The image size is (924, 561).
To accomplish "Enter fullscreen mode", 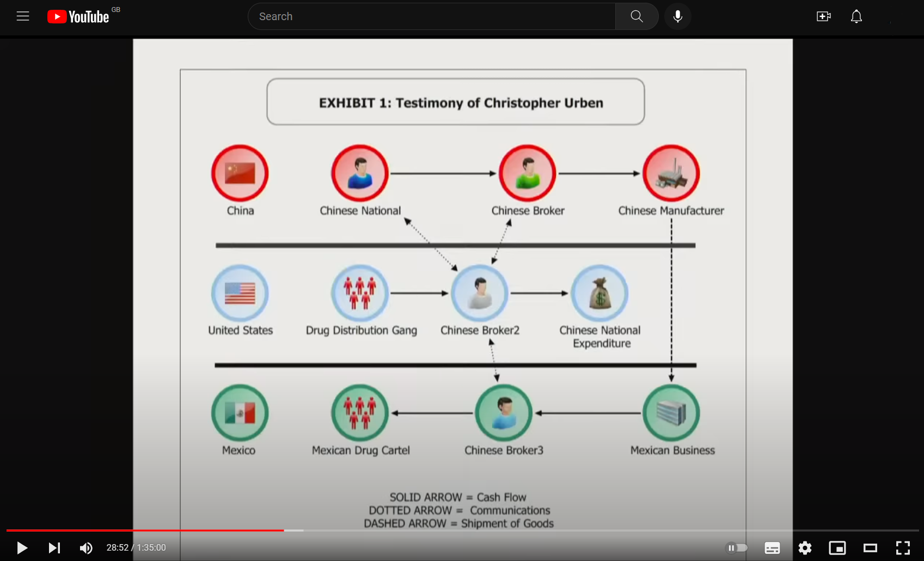I will click(x=902, y=548).
